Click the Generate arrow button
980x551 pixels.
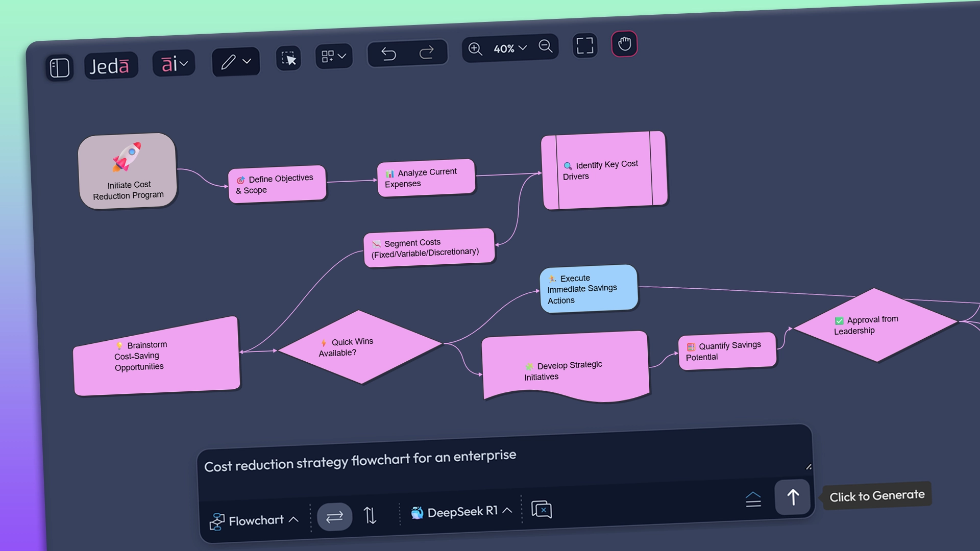(x=793, y=496)
